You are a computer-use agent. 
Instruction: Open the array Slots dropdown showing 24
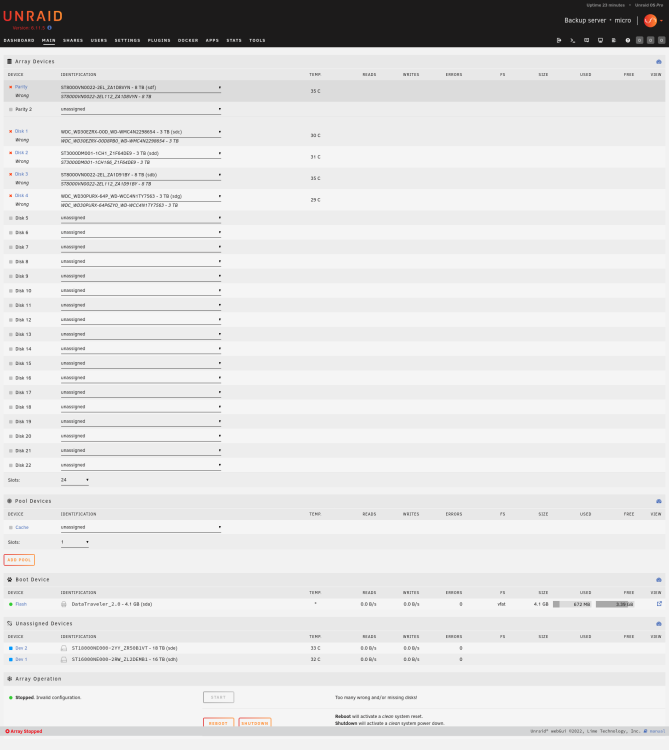75,480
